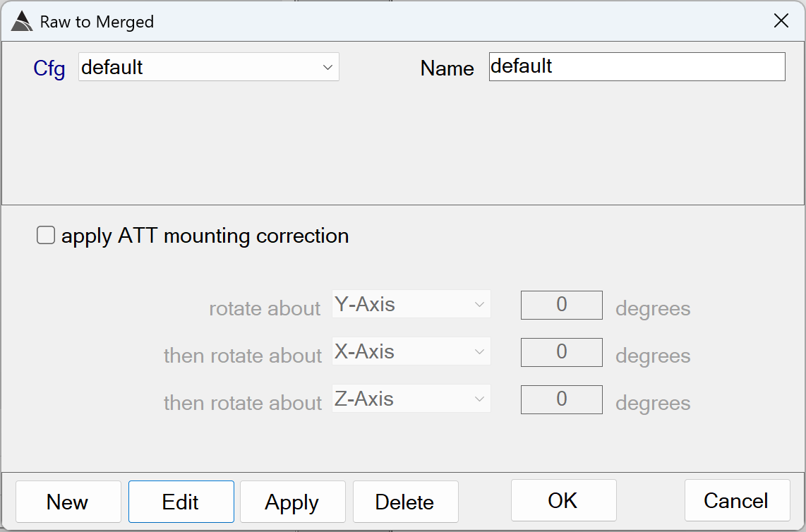The height and width of the screenshot is (532, 806).
Task: Expand the Y-Axis rotation dropdown
Action: pyautogui.click(x=411, y=305)
